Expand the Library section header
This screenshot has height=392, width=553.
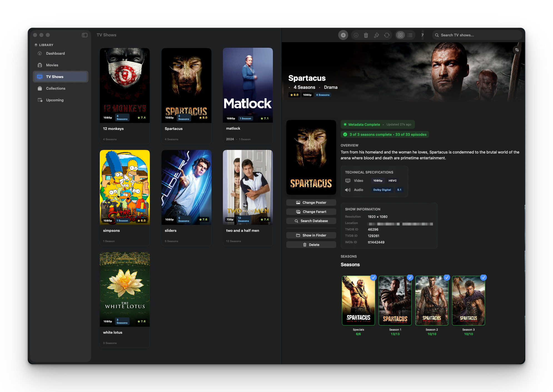pos(46,45)
